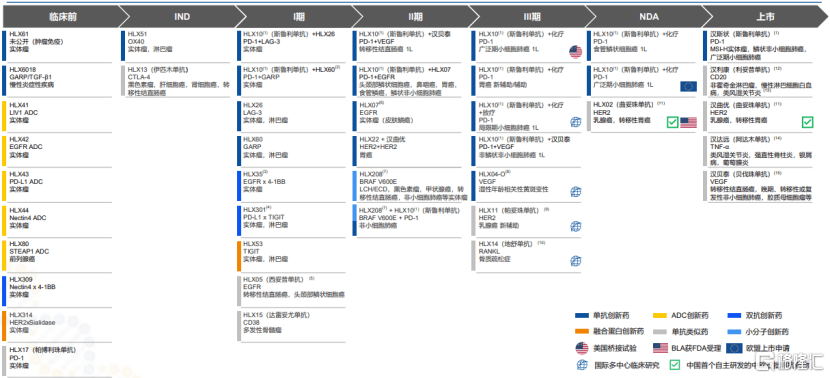
Task: Click the HLX10 +HLX60 PD-1+GARP card
Action: point(291,80)
